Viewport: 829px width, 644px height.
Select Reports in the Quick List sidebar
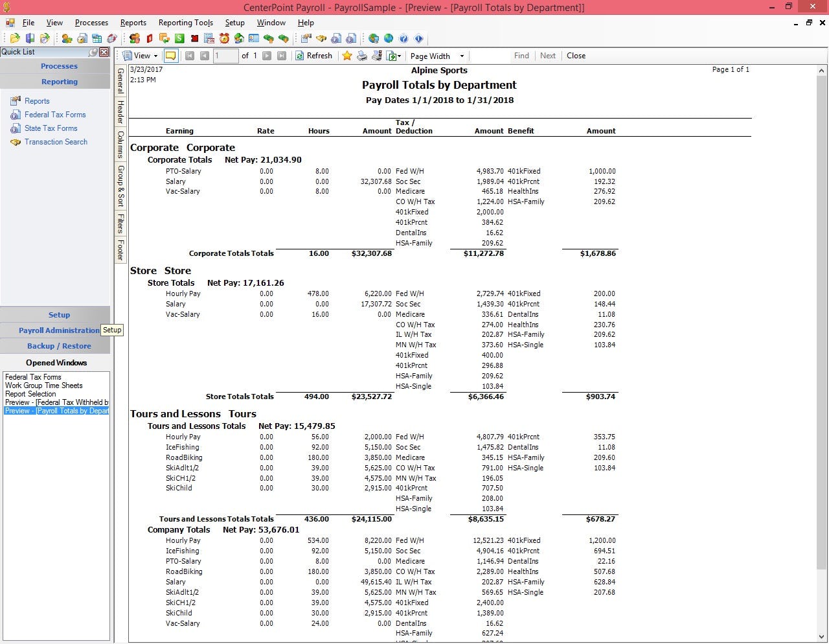click(36, 101)
